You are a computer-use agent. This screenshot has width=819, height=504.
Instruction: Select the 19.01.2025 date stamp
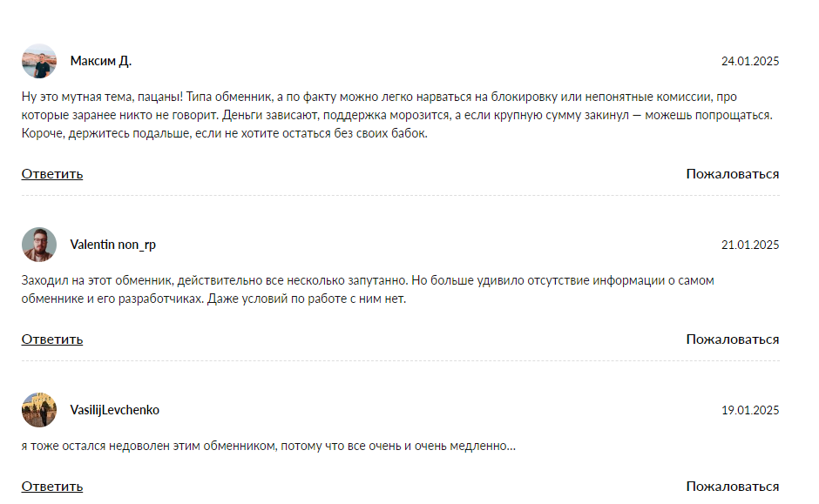[x=749, y=410]
